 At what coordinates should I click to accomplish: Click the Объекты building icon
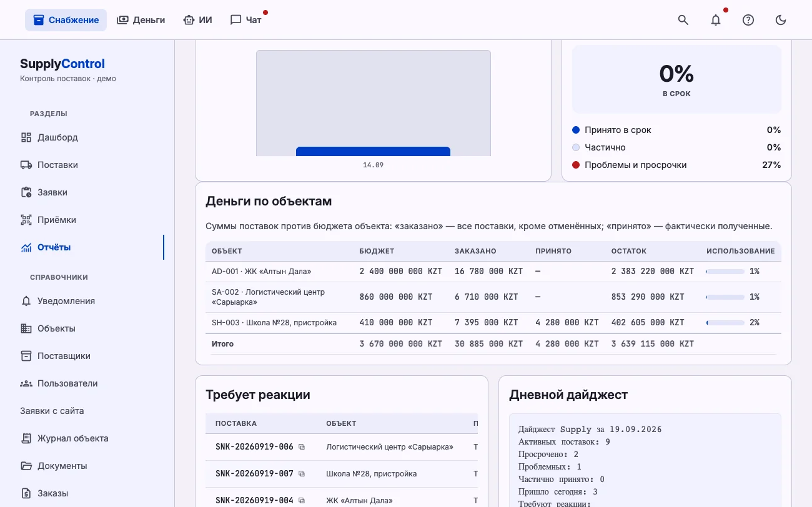[26, 328]
